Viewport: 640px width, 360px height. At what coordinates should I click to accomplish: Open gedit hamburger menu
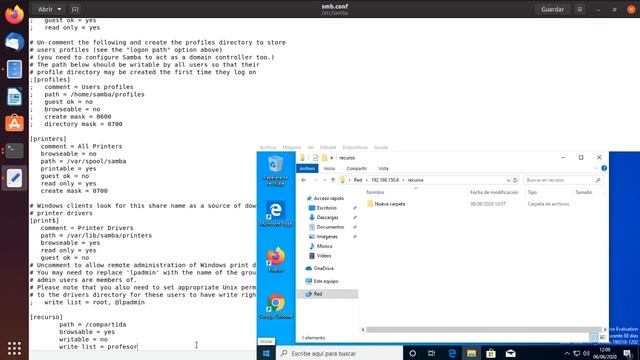point(580,9)
